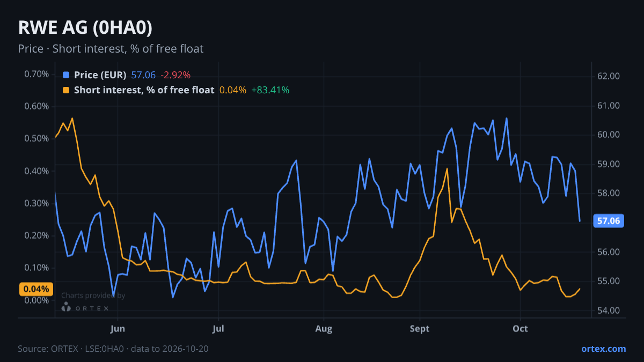
Task: Click the 57.06 price value in legend
Action: pyautogui.click(x=143, y=75)
